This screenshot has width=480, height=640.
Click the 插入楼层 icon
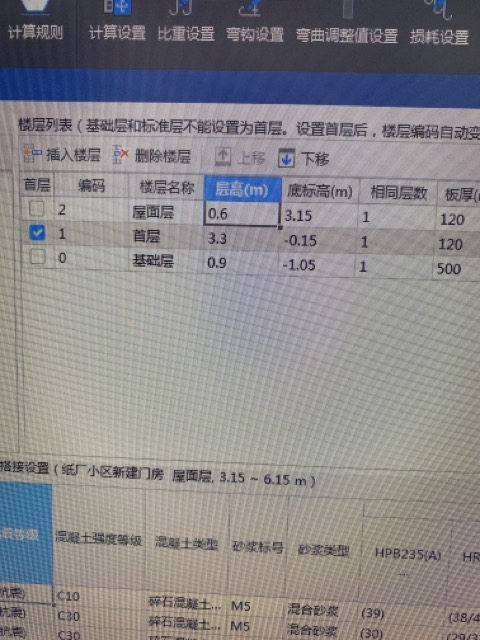point(32,154)
